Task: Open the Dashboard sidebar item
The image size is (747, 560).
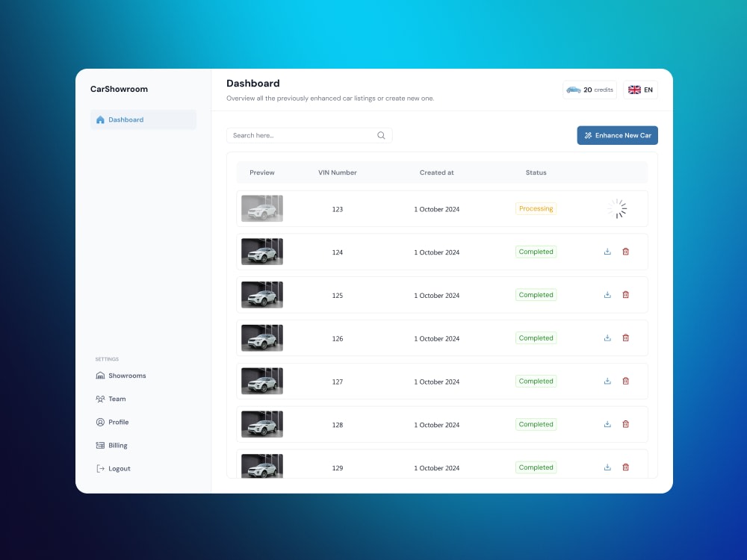Action: pos(143,119)
